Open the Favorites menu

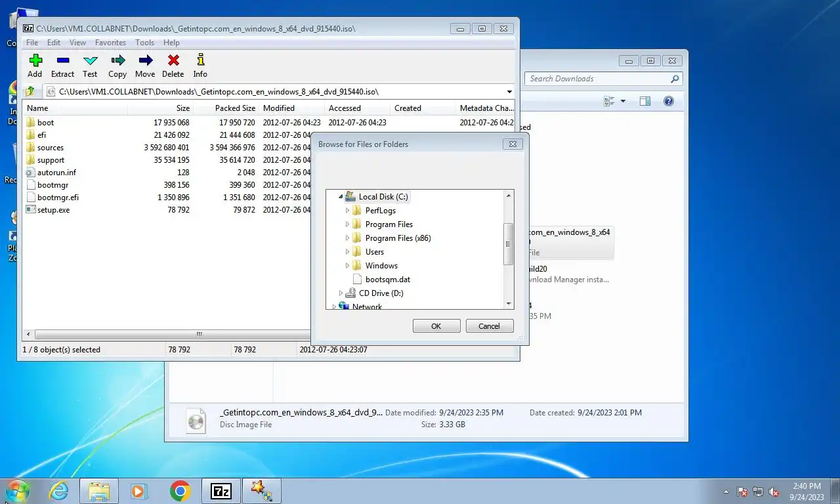[x=110, y=43]
